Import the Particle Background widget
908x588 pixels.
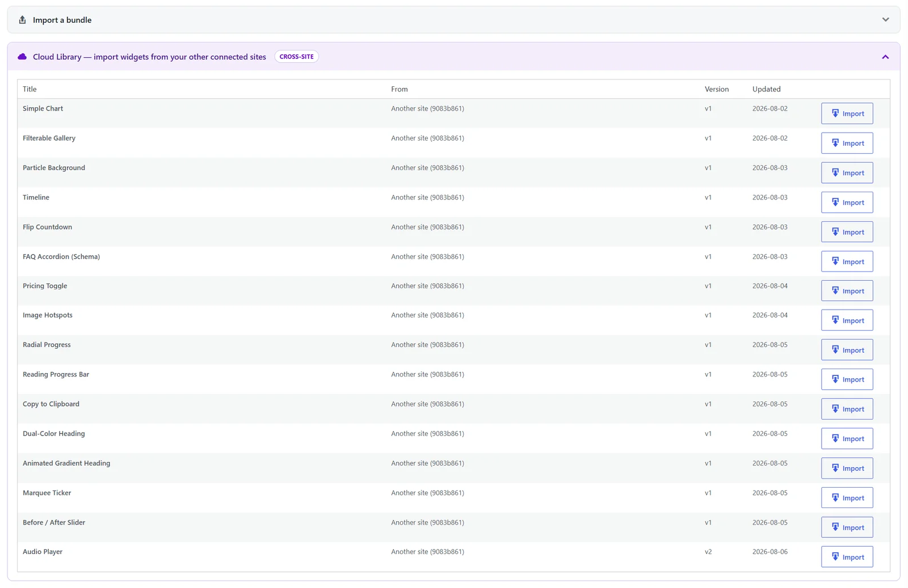pos(847,173)
